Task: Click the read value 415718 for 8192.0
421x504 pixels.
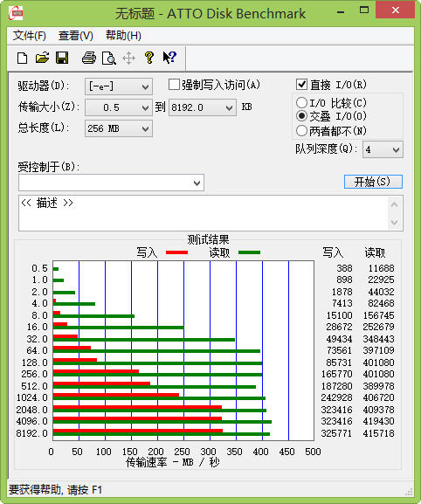Action: (378, 433)
